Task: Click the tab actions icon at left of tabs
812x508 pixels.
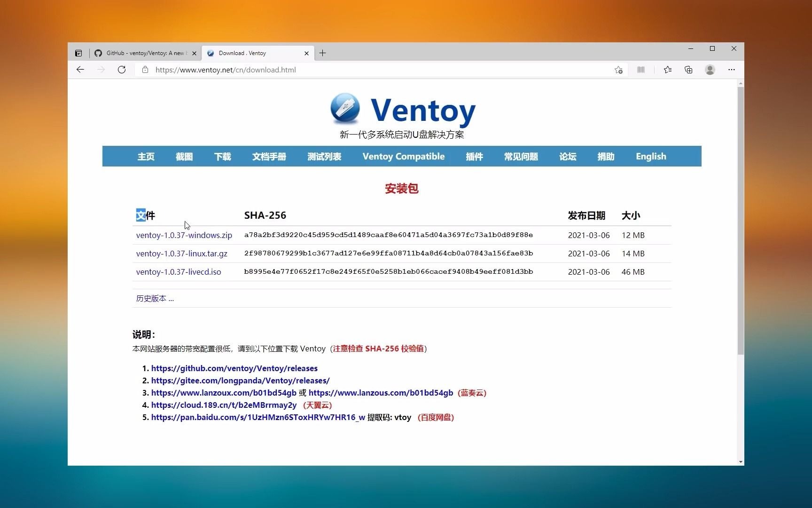Action: pos(78,53)
